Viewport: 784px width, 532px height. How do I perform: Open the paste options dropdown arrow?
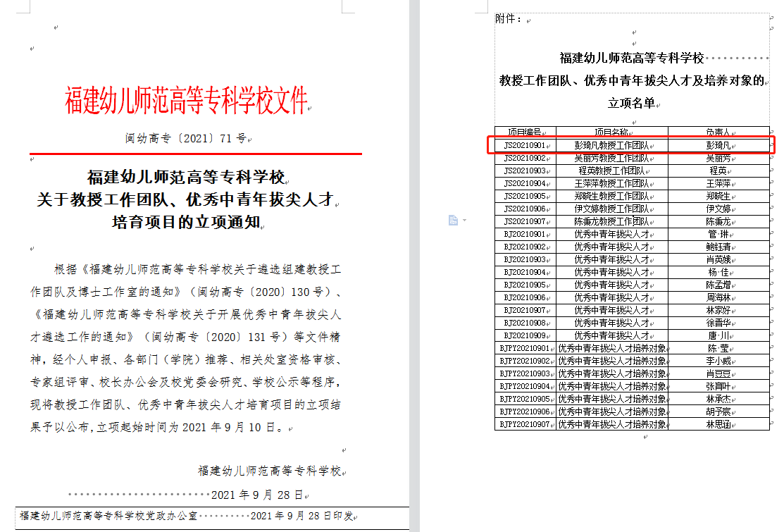click(x=464, y=220)
